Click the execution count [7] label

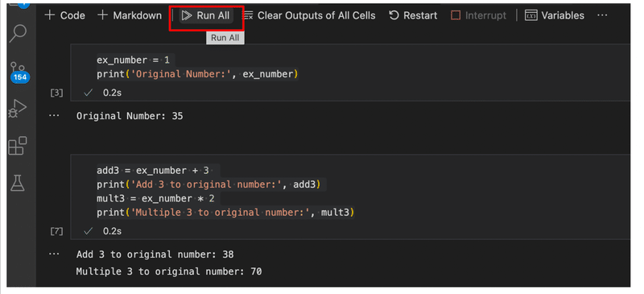coord(56,231)
